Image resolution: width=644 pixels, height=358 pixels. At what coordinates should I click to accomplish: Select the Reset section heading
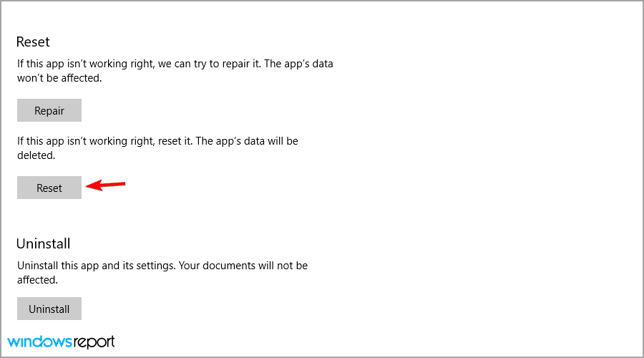(33, 42)
